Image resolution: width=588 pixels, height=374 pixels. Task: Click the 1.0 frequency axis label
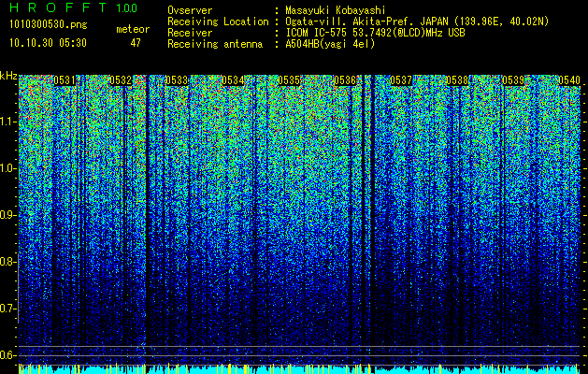[8, 169]
